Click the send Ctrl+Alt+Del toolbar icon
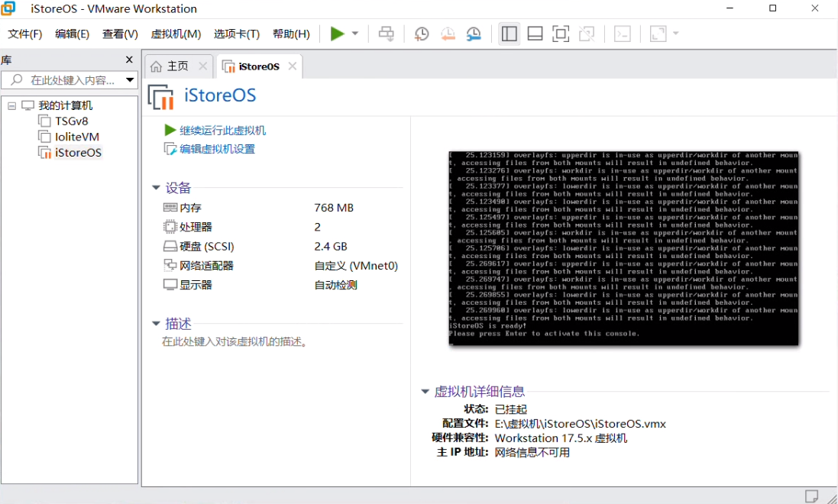 [387, 34]
